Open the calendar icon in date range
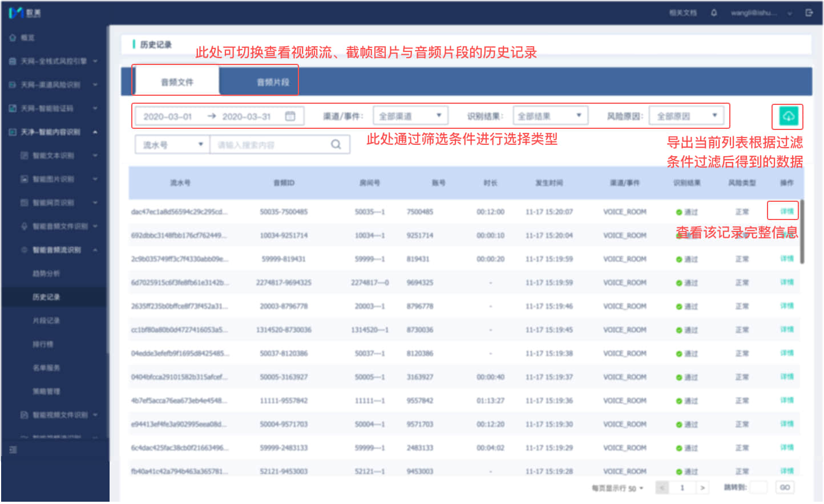The width and height of the screenshot is (824, 504). click(290, 116)
